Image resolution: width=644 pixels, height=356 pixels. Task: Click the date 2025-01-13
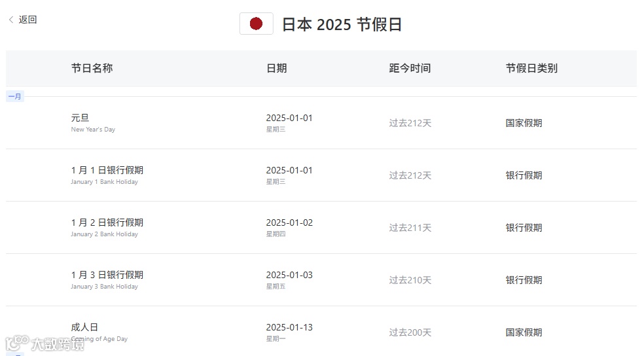[289, 327]
